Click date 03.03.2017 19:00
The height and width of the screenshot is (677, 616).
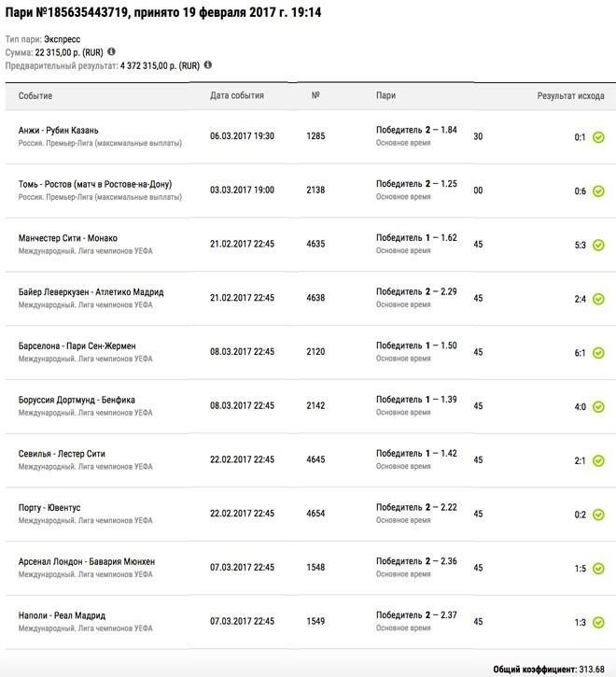242,190
